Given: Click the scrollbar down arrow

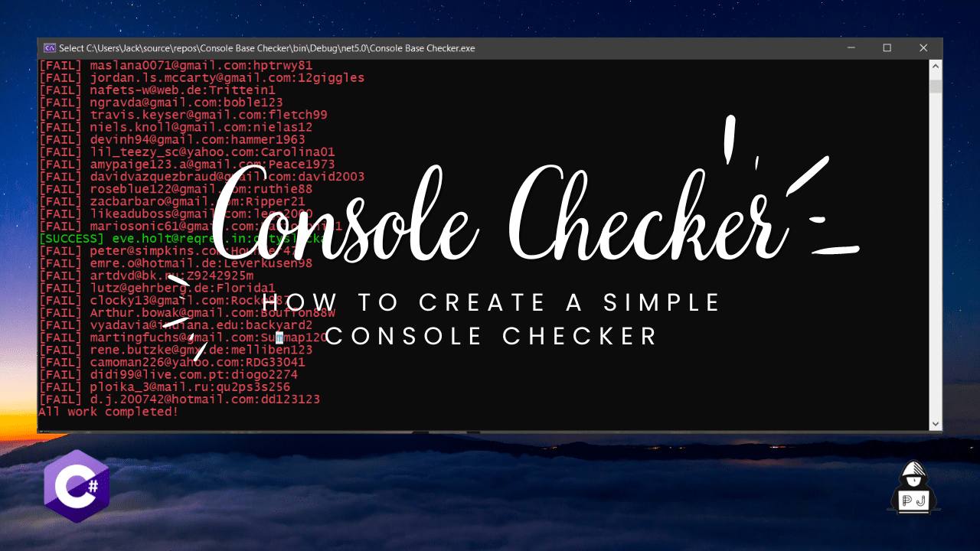Looking at the screenshot, I should pyautogui.click(x=936, y=423).
